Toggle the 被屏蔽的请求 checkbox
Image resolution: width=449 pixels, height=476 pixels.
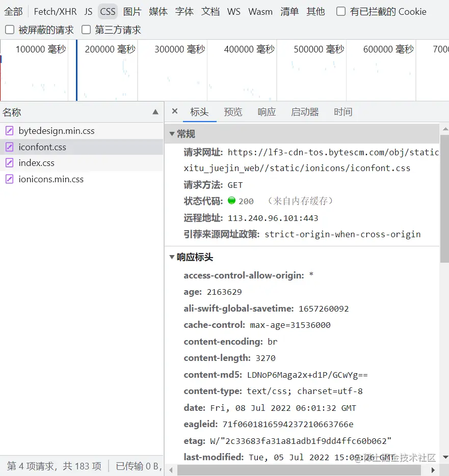tap(10, 30)
